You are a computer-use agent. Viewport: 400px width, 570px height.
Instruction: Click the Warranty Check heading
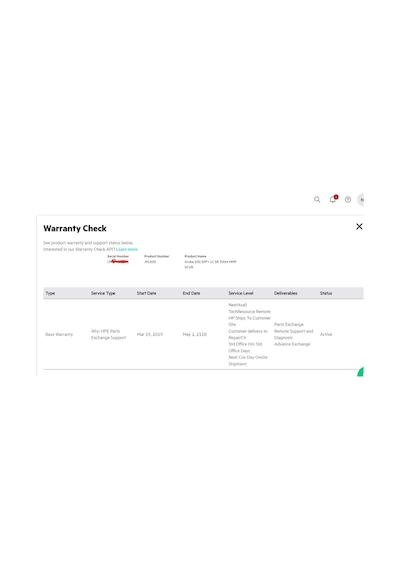pyautogui.click(x=75, y=228)
